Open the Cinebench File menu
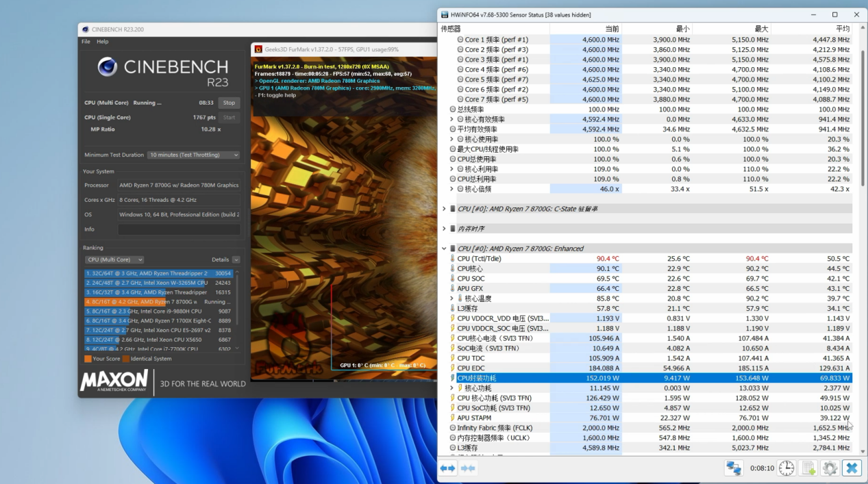Screen dimensions: 868x484 coord(86,42)
